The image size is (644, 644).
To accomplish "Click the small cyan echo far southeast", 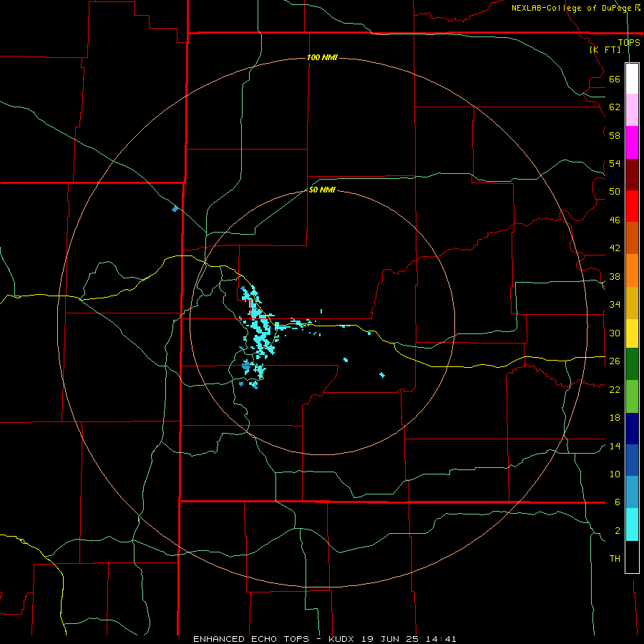I will coord(382,374).
